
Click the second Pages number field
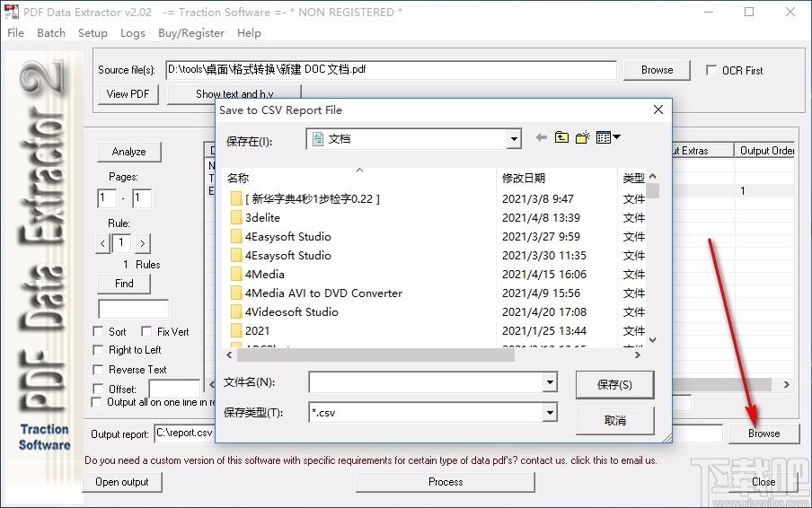point(141,198)
